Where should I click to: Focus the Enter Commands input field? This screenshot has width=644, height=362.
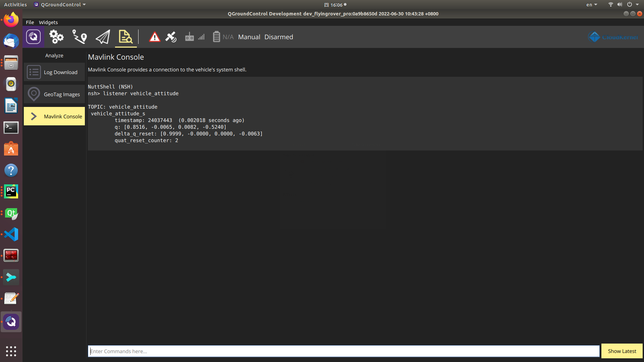(x=343, y=351)
